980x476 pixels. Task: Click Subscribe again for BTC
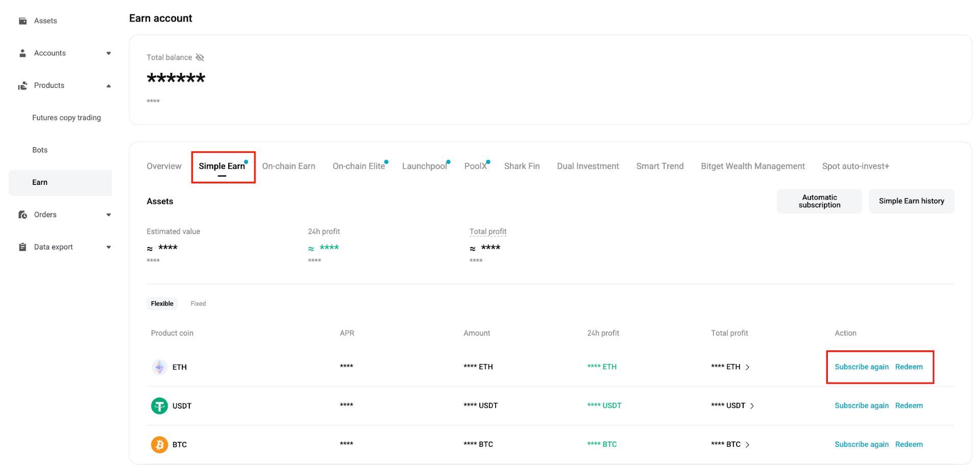(862, 444)
